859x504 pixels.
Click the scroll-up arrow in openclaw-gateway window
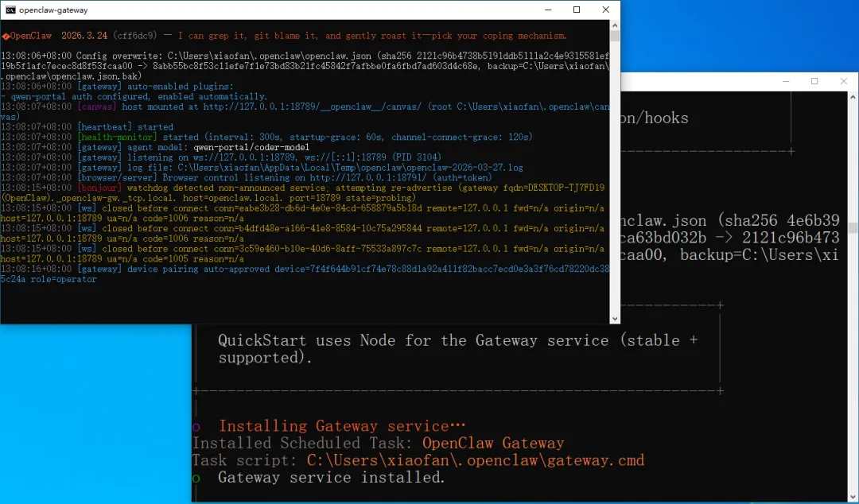[615, 25]
